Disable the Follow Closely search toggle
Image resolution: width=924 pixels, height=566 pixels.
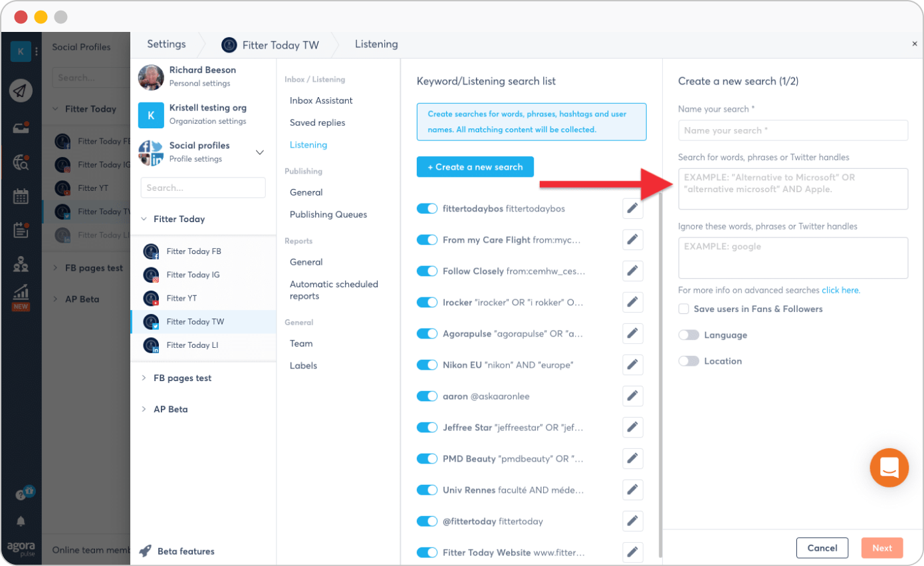coord(427,271)
